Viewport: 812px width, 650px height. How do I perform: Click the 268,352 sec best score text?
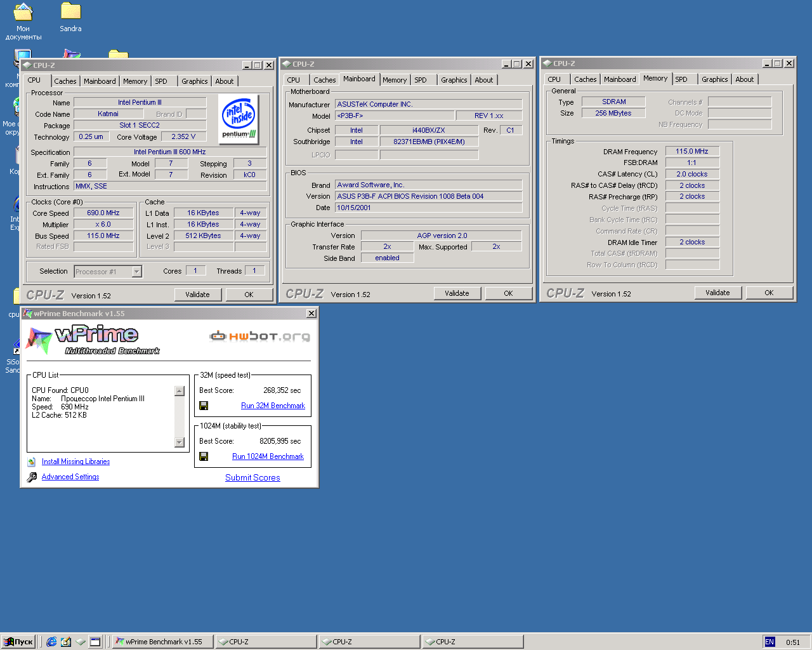pos(282,391)
